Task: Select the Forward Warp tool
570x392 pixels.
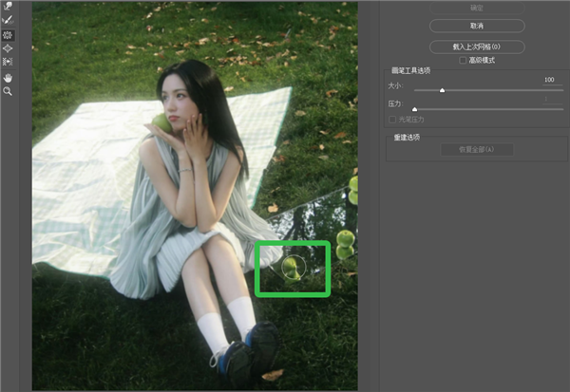Action: [x=8, y=6]
